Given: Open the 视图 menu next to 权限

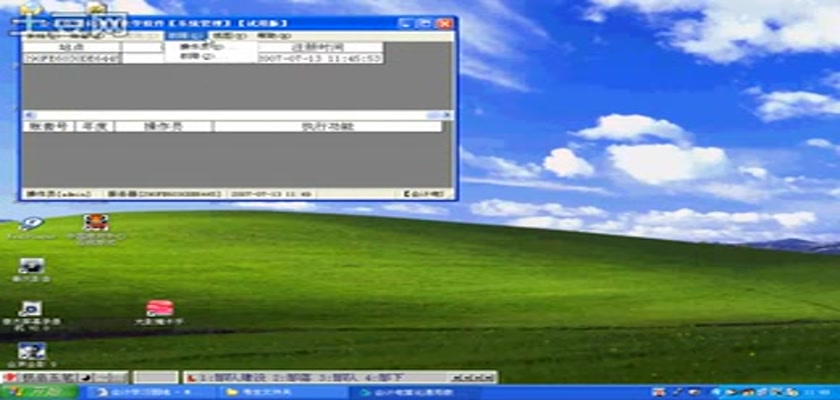Looking at the screenshot, I should (229, 36).
